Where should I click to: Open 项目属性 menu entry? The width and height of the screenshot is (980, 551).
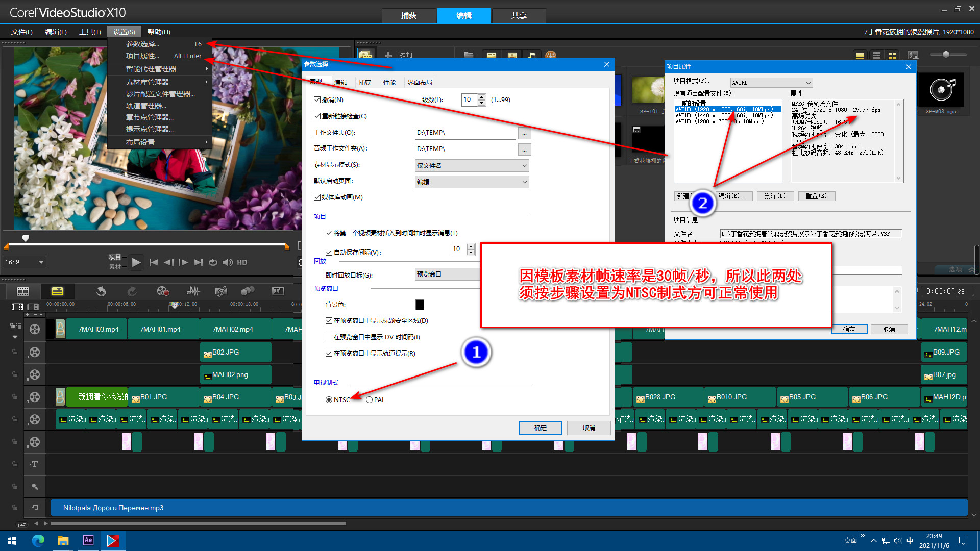point(160,56)
